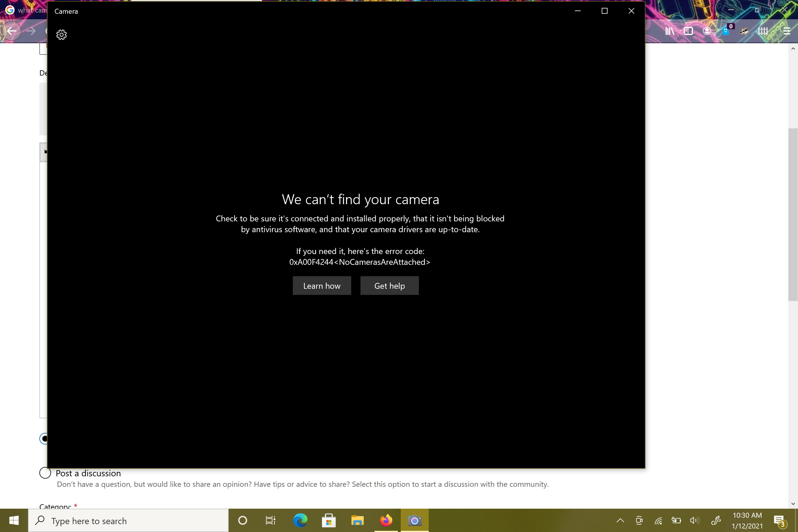Screen dimensions: 798x532
Task: Click the Learn how button
Action: point(322,286)
